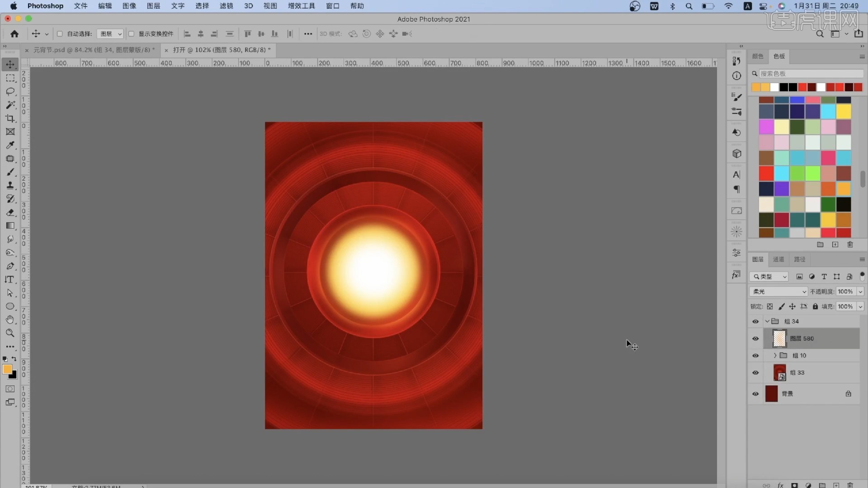Switch to the 通道 tab
The image size is (868, 488).
[x=778, y=259]
